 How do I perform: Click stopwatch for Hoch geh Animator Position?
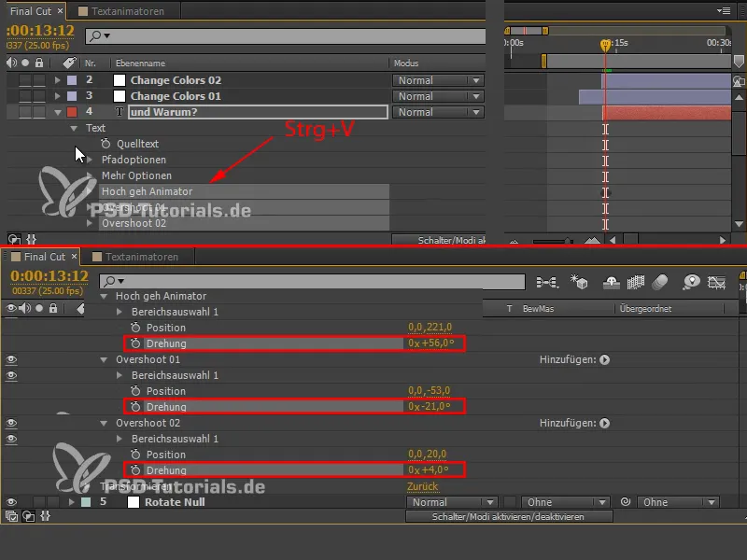(x=135, y=328)
